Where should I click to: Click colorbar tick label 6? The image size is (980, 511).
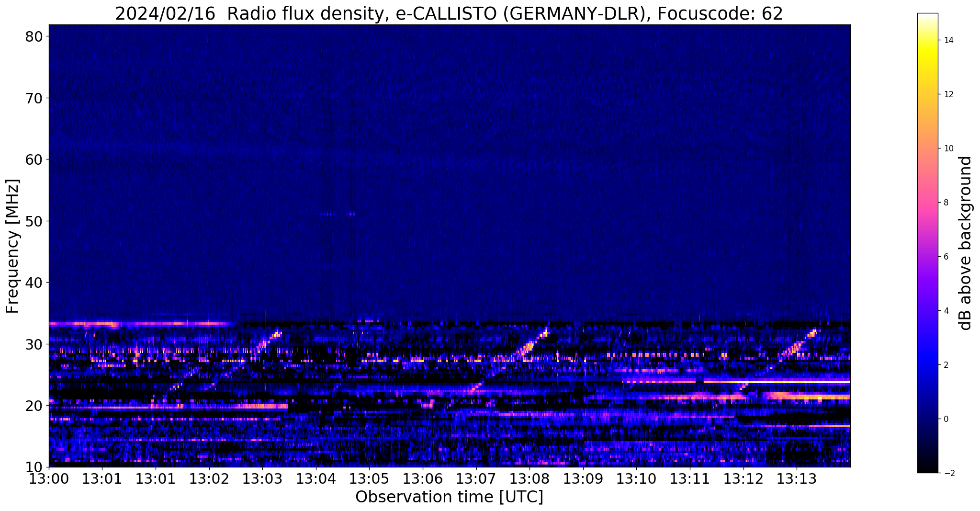click(945, 257)
